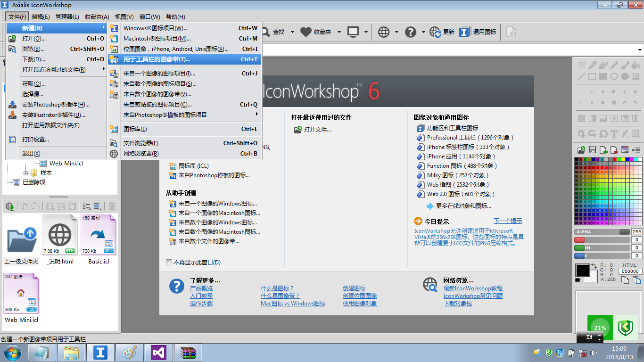This screenshot has height=362, width=644.
Task: Select the Eraser tool
Action: (603, 66)
